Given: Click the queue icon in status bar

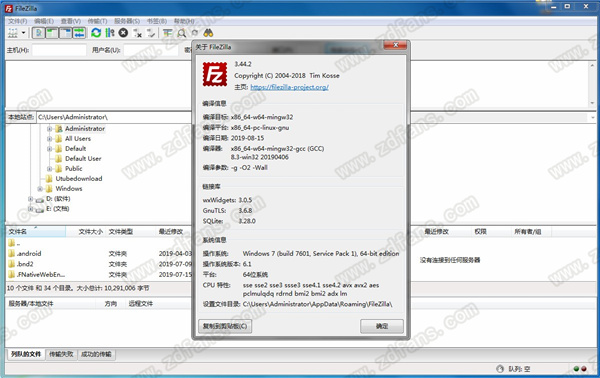Looking at the screenshot, I should pyautogui.click(x=500, y=369).
